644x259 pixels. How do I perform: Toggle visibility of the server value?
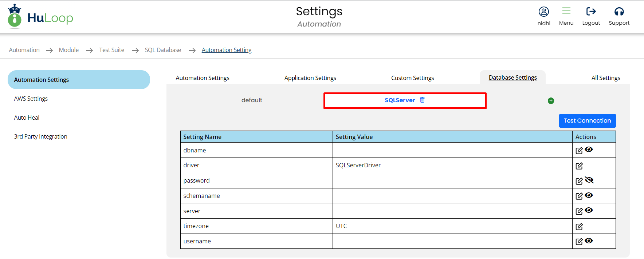[x=589, y=210]
